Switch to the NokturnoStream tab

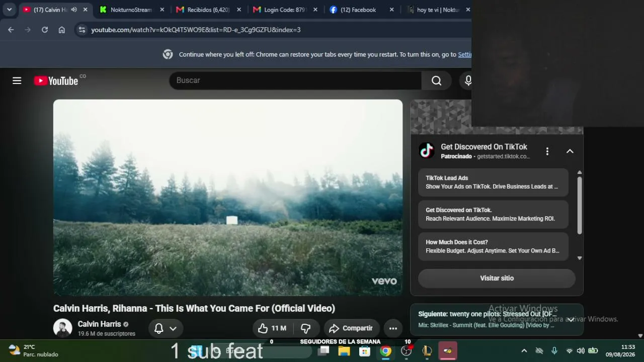click(131, 10)
